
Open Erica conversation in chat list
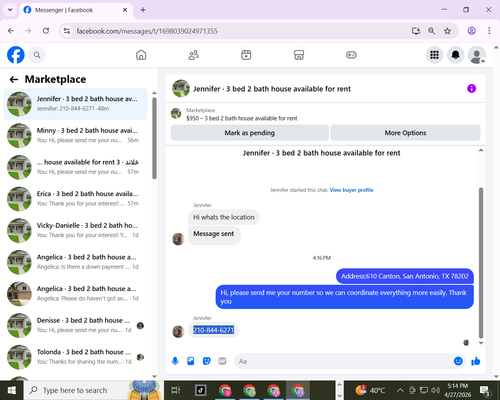75,199
